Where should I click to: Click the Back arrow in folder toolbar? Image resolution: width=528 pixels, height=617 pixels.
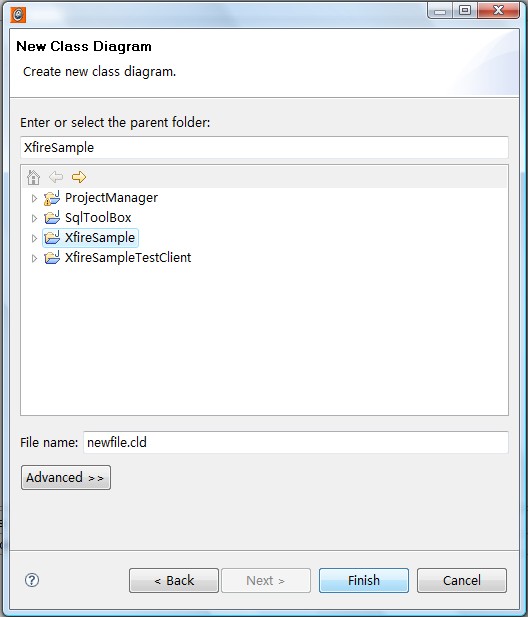(56, 177)
